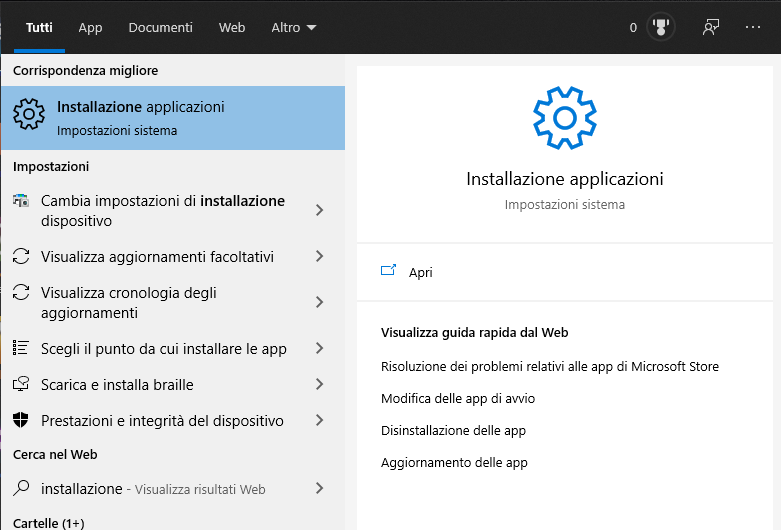781x530 pixels.
Task: Click refresh icon beside Visualizza aggiornamenti facoltativi
Action: point(21,256)
